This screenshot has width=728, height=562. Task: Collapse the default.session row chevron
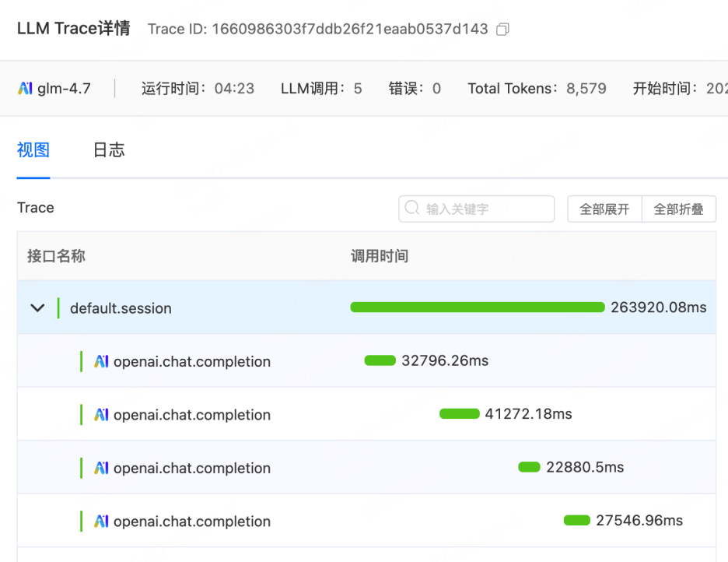pos(37,307)
